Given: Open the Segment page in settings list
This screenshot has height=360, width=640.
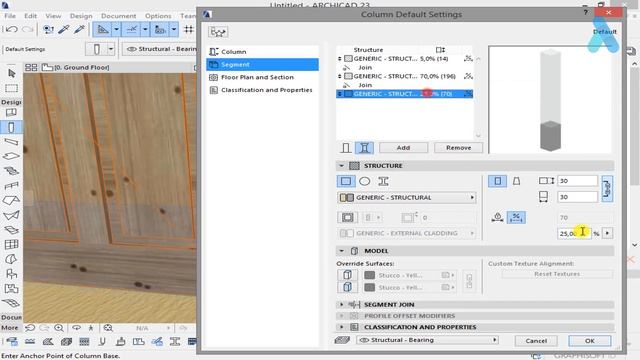Looking at the screenshot, I should click(x=262, y=64).
